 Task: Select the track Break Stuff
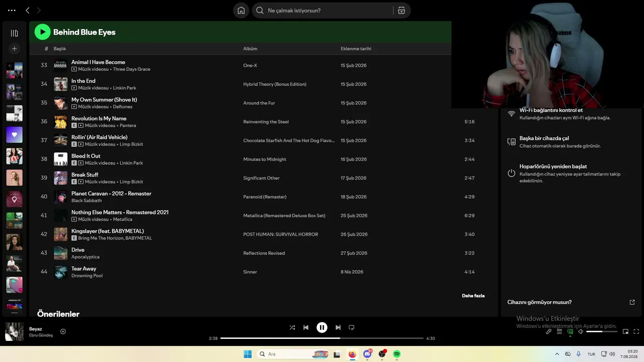click(85, 175)
